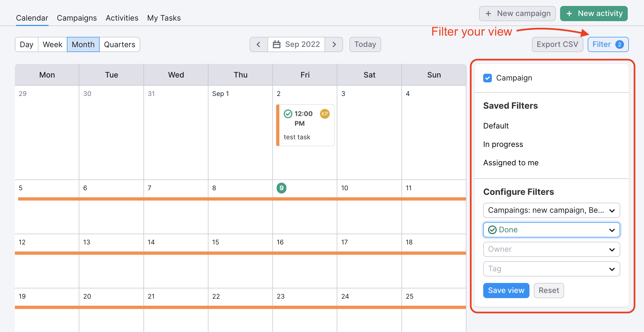Toggle the Filter panel button
The image size is (644, 332).
608,44
